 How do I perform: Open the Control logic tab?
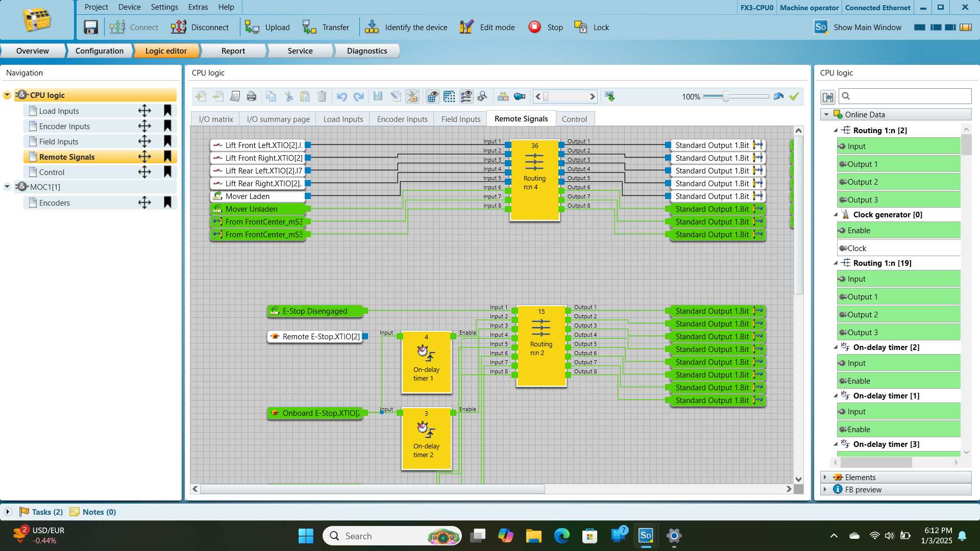pyautogui.click(x=574, y=119)
